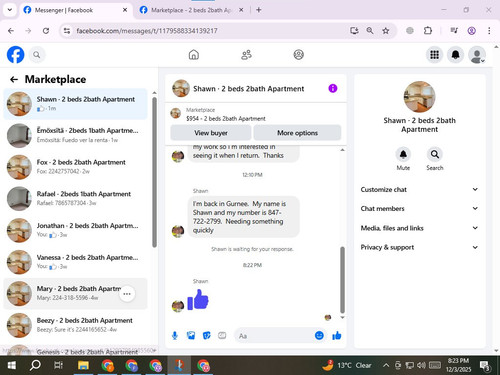Click the browser address bar URL
This screenshot has height=375, width=500.
pyautogui.click(x=147, y=31)
